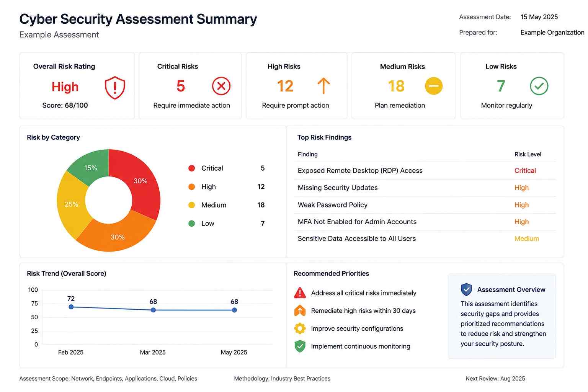Click the Top Risk Findings heading
The width and height of the screenshot is (588, 392).
coord(324,137)
